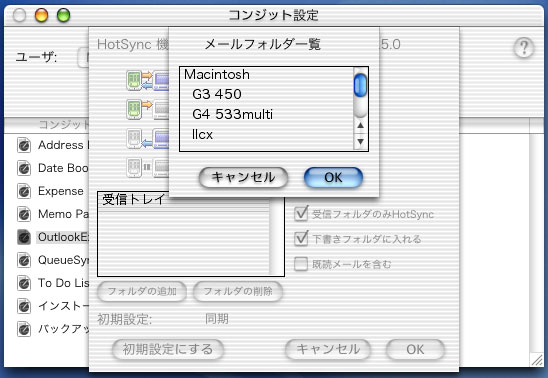Click the Expense conduit icon
This screenshot has height=378, width=548.
tap(24, 191)
